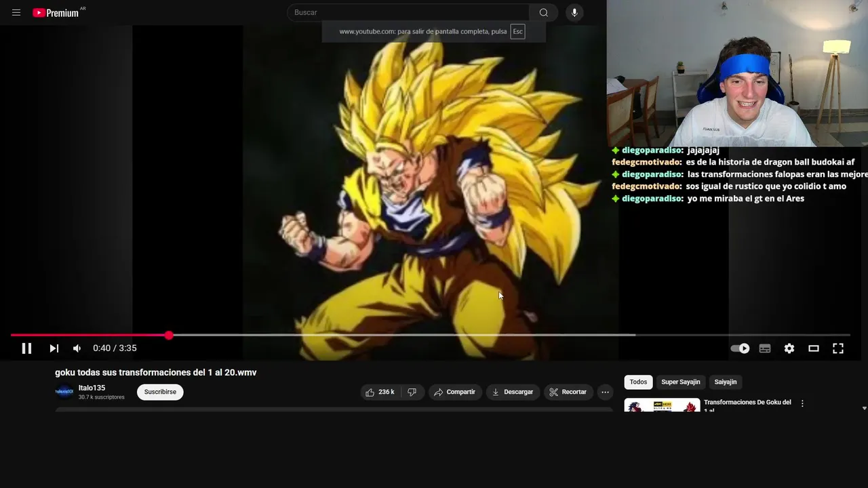Click the Esc key hint in the fullscreen banner
This screenshot has width=868, height=488.
(x=517, y=31)
